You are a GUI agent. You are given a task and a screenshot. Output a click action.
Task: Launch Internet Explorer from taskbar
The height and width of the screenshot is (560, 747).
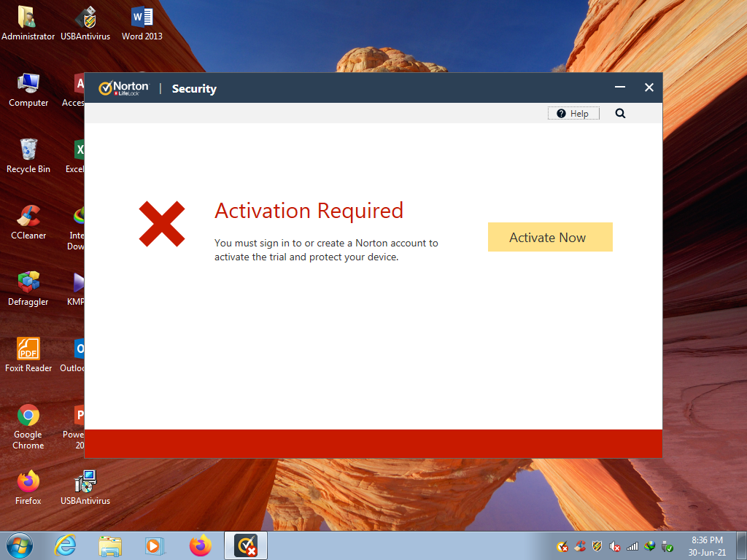tap(65, 545)
